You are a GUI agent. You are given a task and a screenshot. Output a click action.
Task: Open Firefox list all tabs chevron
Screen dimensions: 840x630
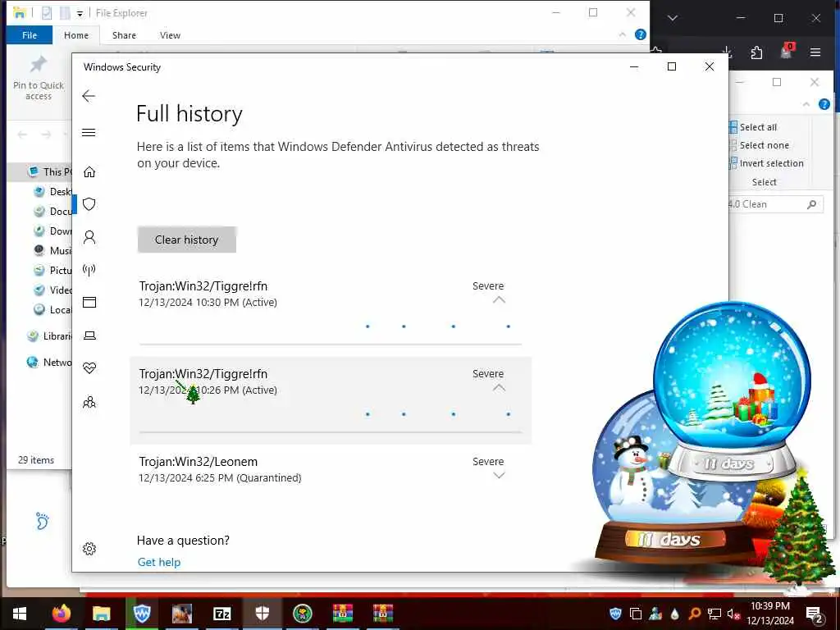(x=673, y=18)
